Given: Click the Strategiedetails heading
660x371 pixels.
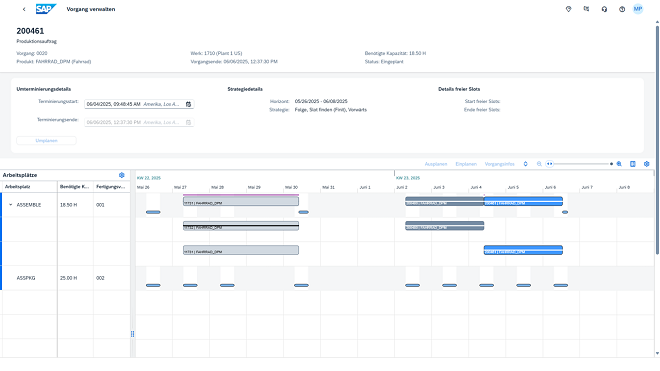Looking at the screenshot, I should coord(245,89).
